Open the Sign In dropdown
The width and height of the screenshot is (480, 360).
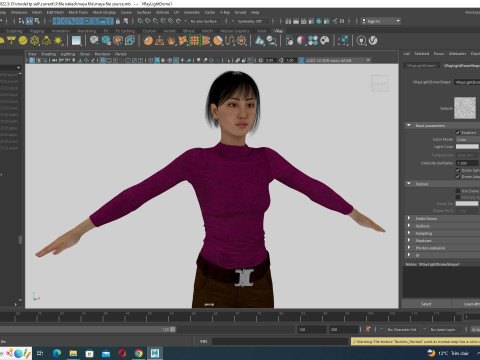[x=381, y=21]
